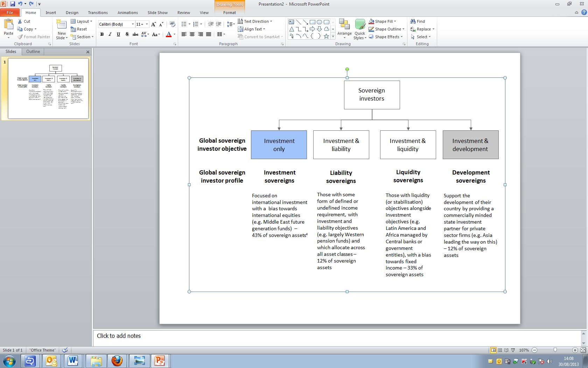Click the Increase Font Size icon

tap(153, 24)
